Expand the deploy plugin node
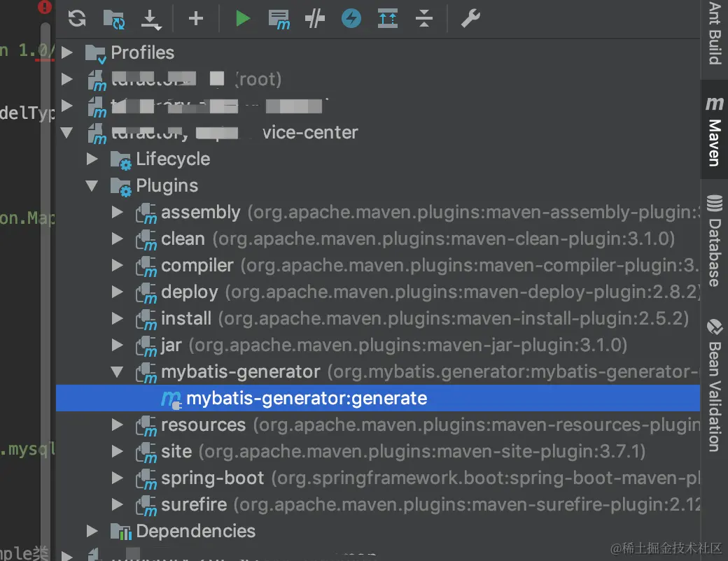The image size is (728, 561). [x=118, y=292]
